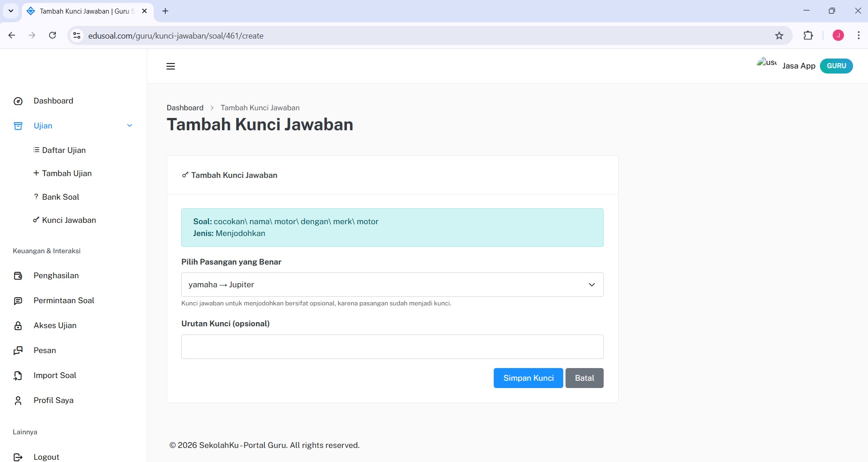The image size is (868, 462).
Task: Select Kunci Jawaban in the sidebar
Action: pos(69,220)
